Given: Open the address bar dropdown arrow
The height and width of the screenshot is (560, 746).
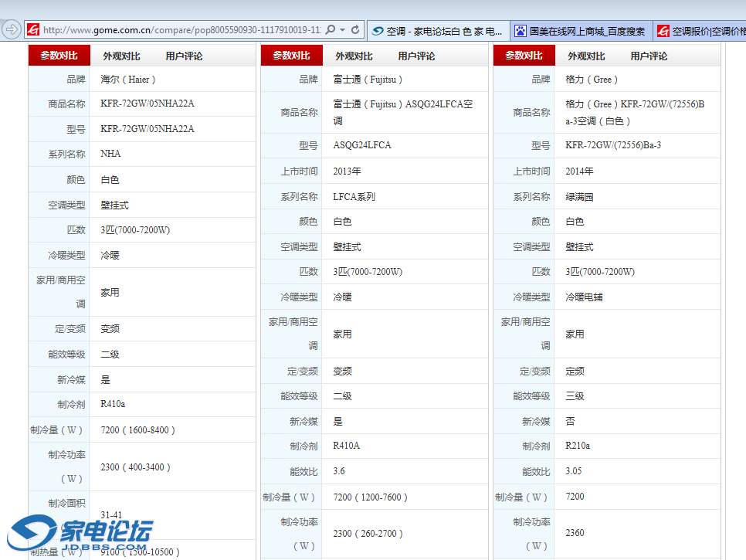Looking at the screenshot, I should (343, 30).
